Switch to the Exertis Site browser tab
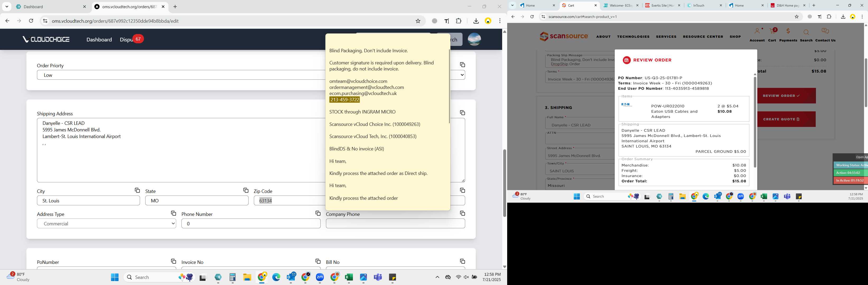The width and height of the screenshot is (868, 285). (x=662, y=5)
